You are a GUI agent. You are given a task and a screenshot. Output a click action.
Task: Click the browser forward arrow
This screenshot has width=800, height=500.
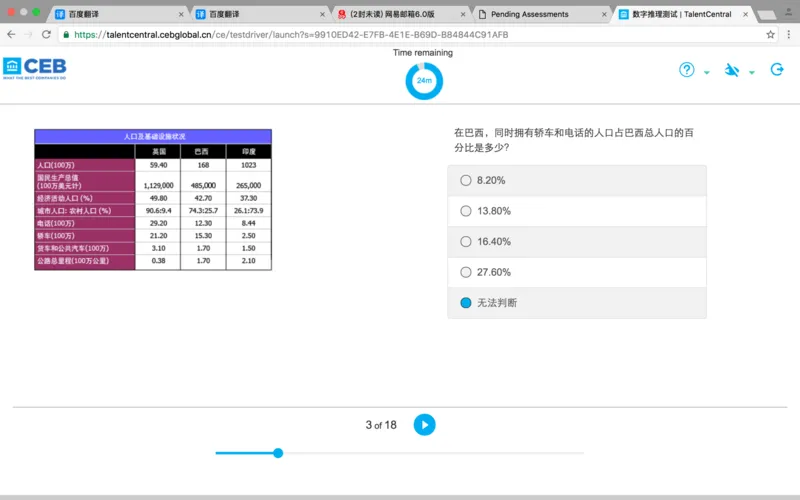click(x=28, y=34)
